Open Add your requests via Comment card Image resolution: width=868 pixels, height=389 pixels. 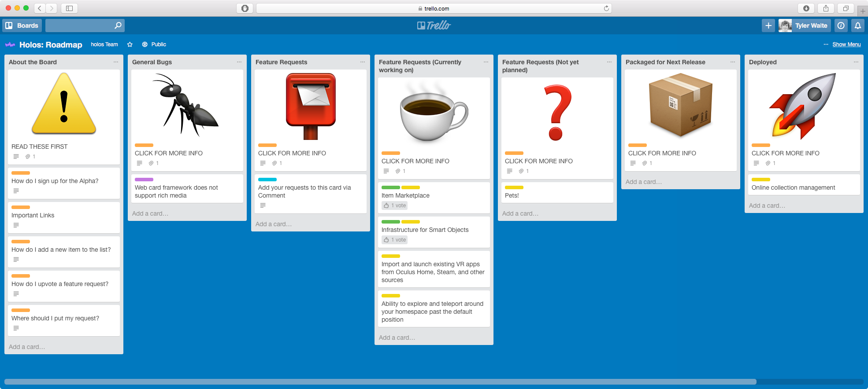[311, 194]
